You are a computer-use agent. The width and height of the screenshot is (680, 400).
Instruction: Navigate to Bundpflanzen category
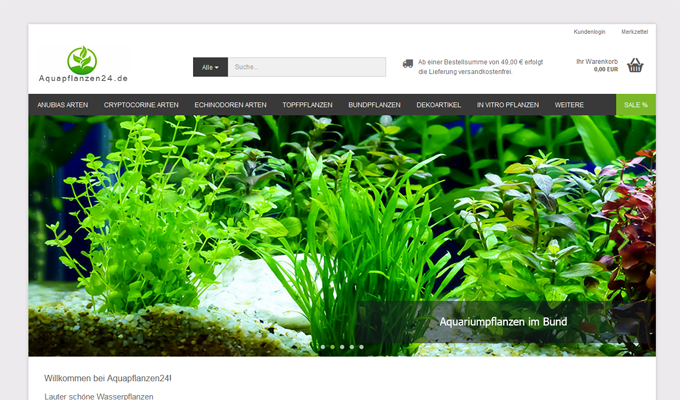(x=374, y=105)
